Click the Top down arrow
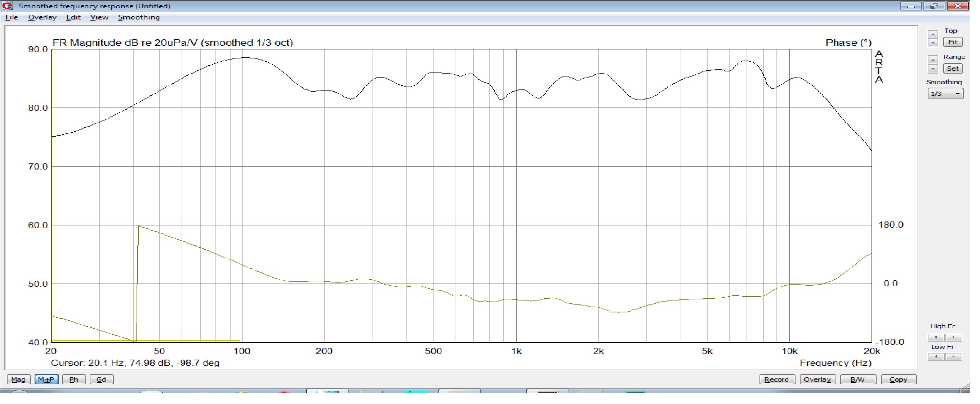The height and width of the screenshot is (404, 980). [x=932, y=43]
